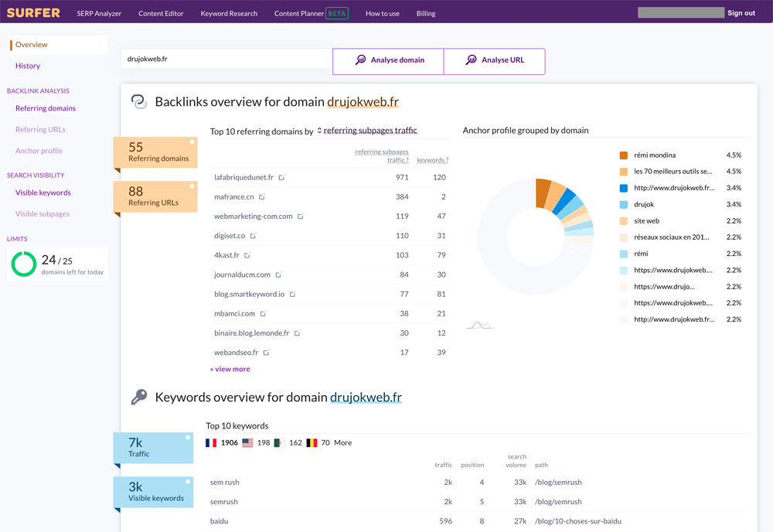Open drujokweb.fr link in Backlinks overview heading

coord(363,101)
